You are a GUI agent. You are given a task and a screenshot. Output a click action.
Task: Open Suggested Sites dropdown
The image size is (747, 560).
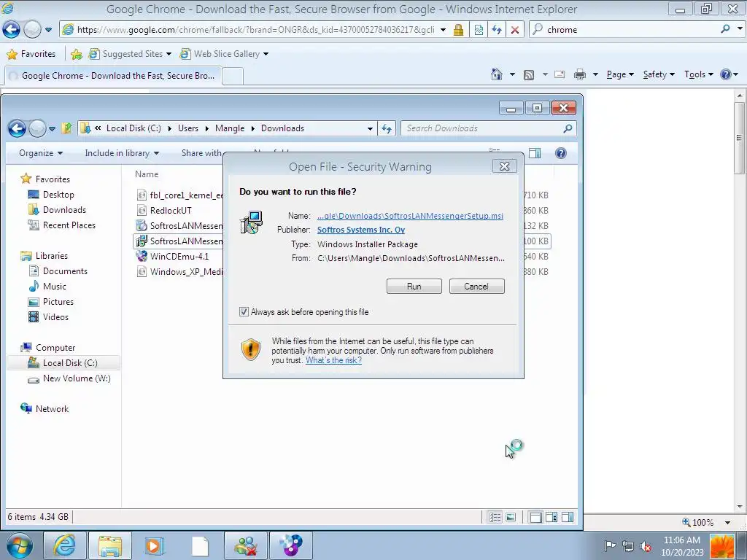point(131,54)
